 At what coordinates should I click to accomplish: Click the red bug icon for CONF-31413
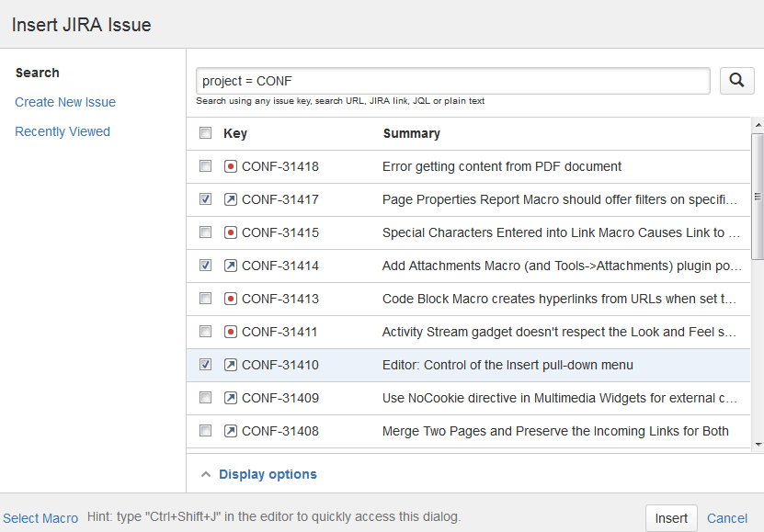point(231,299)
